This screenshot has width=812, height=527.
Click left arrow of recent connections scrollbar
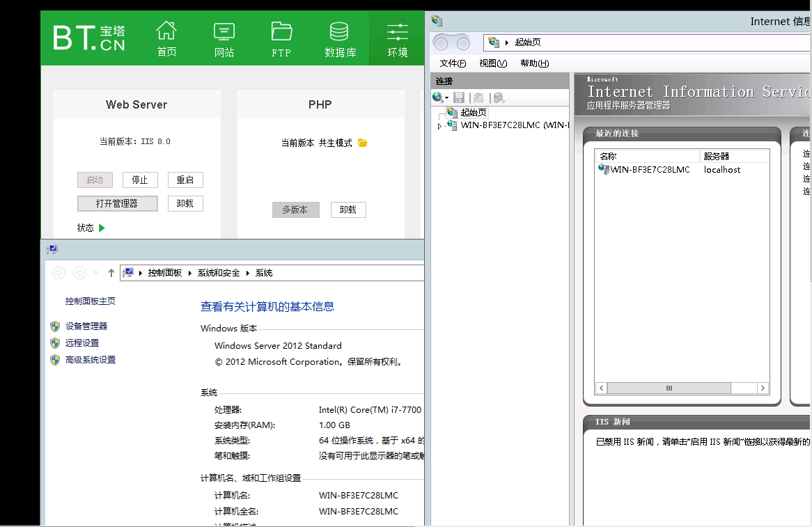[x=601, y=388]
